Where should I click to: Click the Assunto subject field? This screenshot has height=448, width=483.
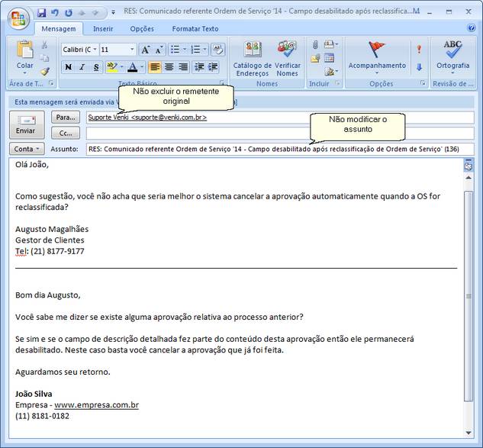[280, 149]
